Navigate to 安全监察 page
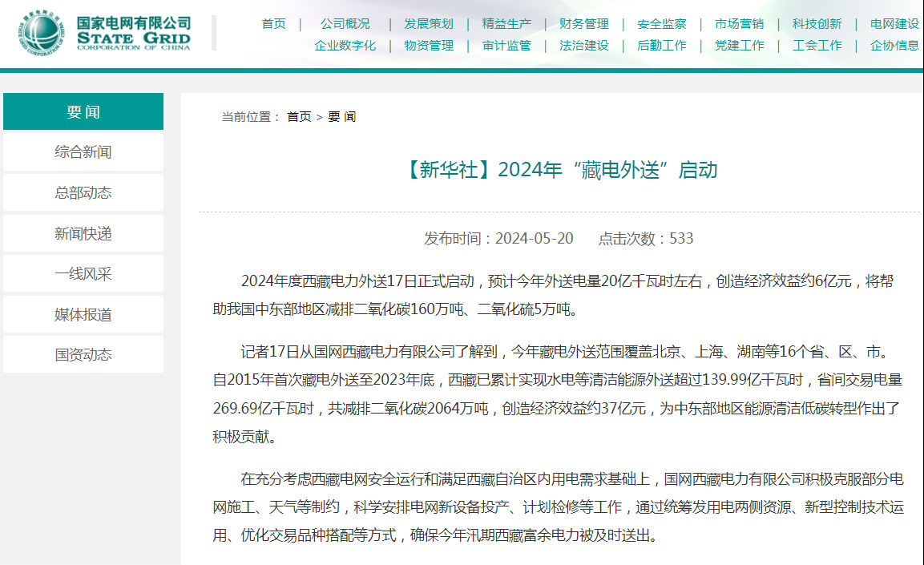Screen dimensions: 924x565 [x=661, y=24]
